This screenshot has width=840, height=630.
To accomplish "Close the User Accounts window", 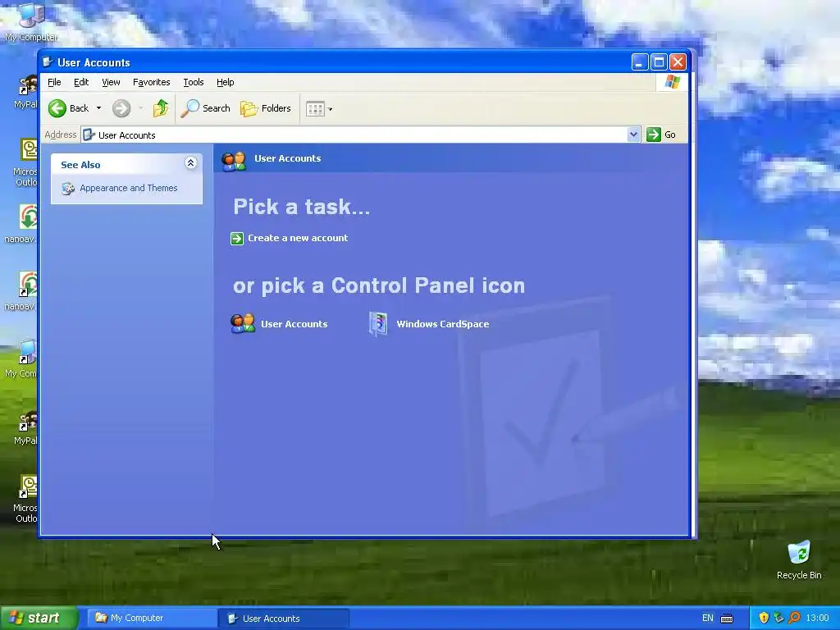I will 678,62.
